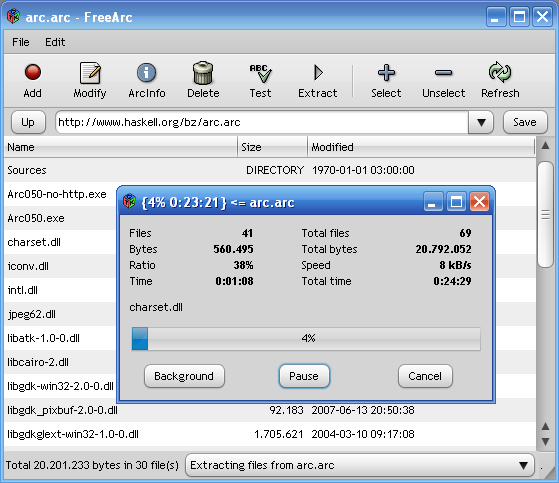Image resolution: width=559 pixels, height=483 pixels.
Task: Sort the list by Name column
Action: pos(120,147)
